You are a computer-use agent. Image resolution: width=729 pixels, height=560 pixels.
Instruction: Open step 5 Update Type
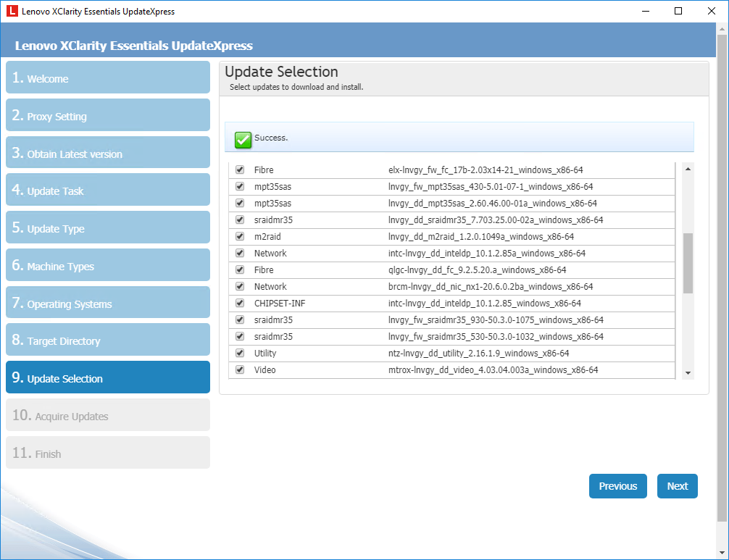[x=108, y=227]
